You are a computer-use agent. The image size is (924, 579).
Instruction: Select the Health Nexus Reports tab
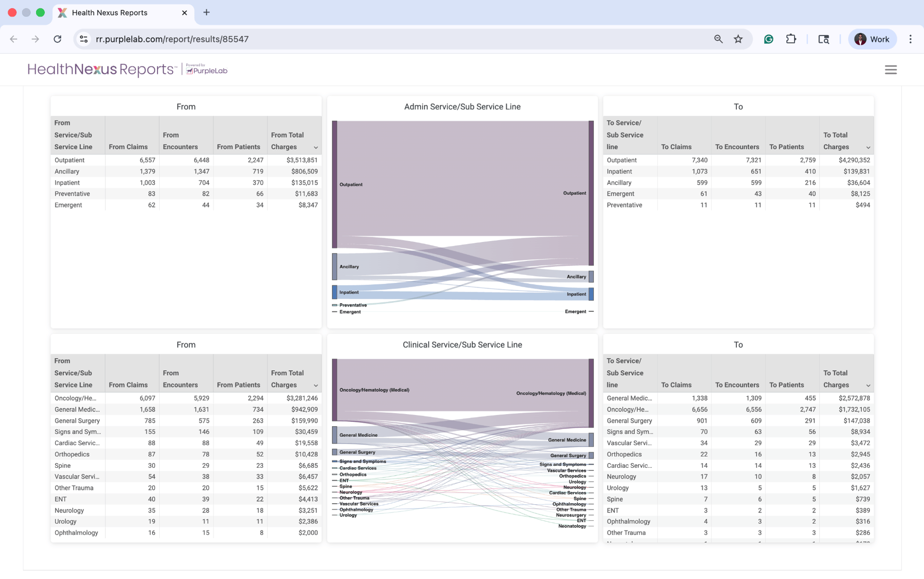coord(109,12)
